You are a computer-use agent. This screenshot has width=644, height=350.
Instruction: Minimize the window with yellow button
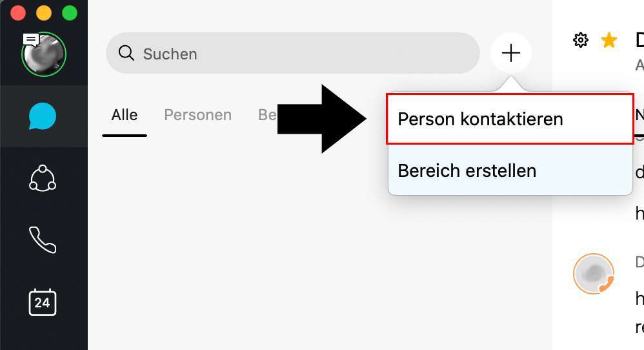(x=44, y=12)
